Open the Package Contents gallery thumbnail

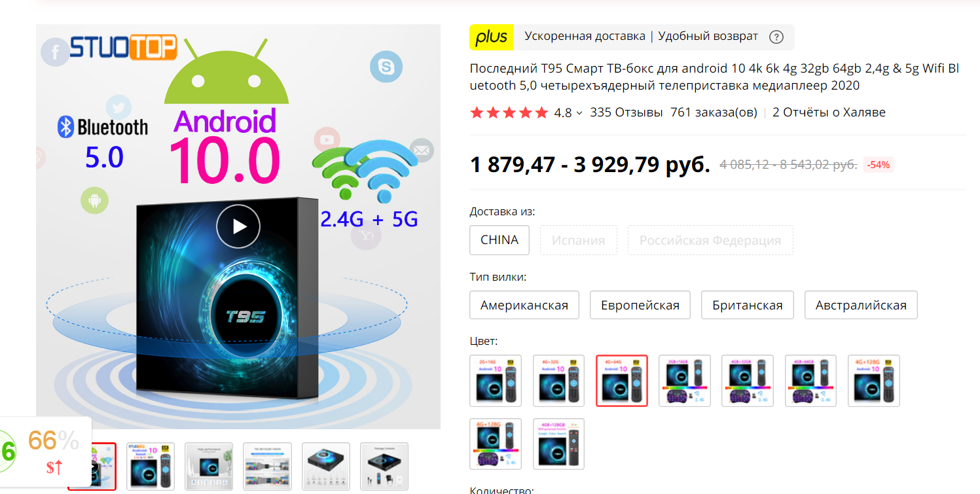(x=384, y=467)
